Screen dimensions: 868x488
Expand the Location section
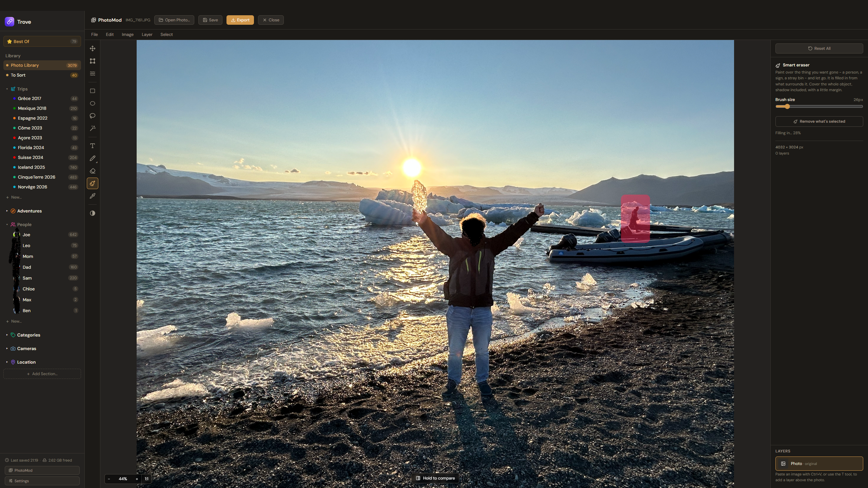click(7, 362)
